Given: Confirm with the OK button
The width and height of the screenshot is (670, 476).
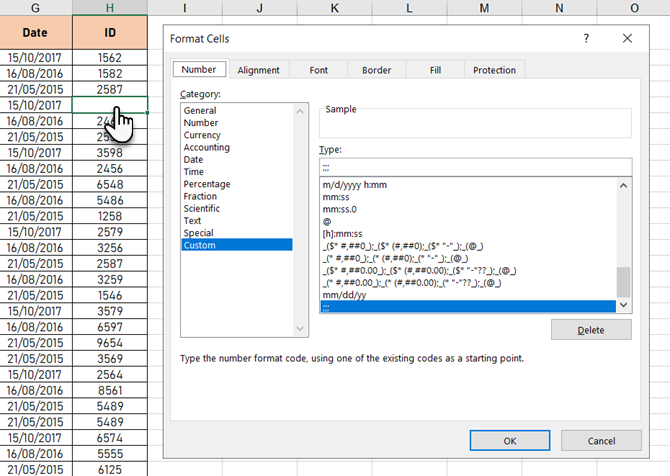Looking at the screenshot, I should [509, 440].
